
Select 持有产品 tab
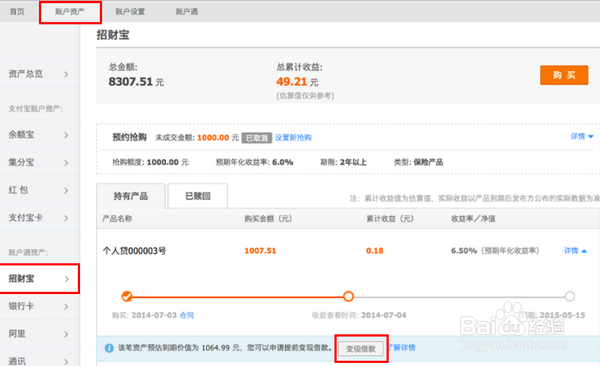click(131, 196)
